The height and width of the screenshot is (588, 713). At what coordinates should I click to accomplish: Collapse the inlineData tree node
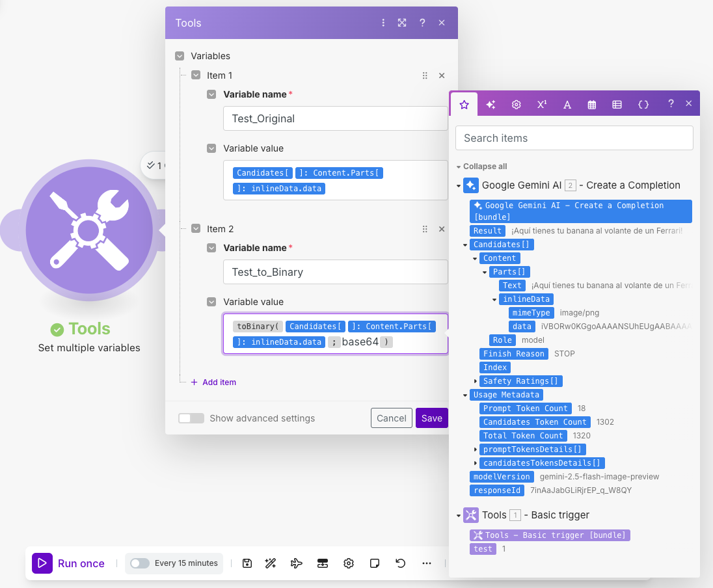click(494, 300)
